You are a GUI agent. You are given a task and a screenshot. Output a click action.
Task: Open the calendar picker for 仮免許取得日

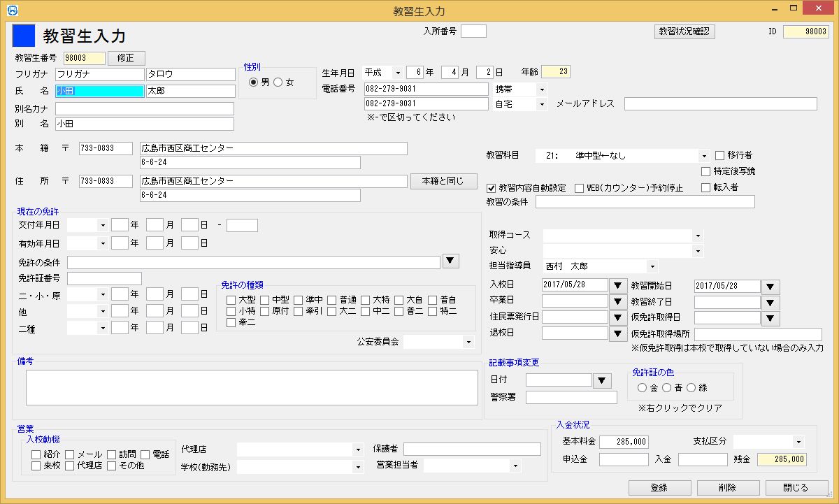point(770,318)
